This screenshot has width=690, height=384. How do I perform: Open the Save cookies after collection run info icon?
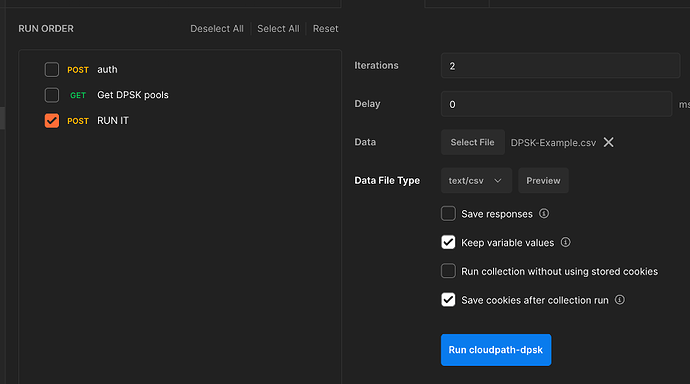pyautogui.click(x=620, y=300)
